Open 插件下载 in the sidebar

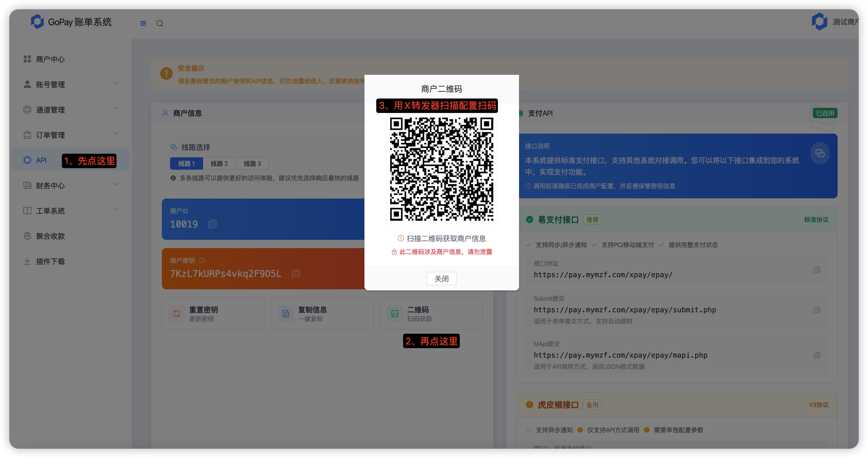70,261
